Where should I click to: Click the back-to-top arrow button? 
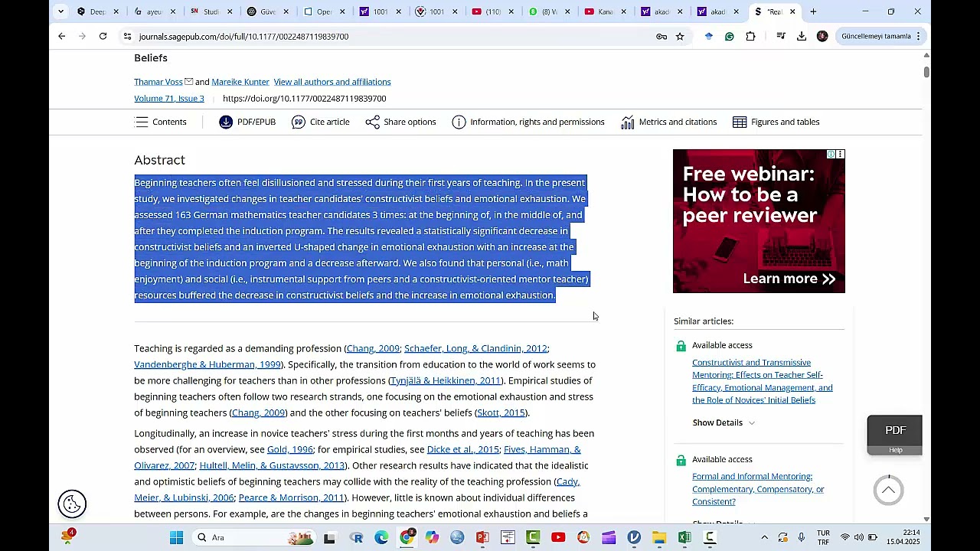[888, 491]
